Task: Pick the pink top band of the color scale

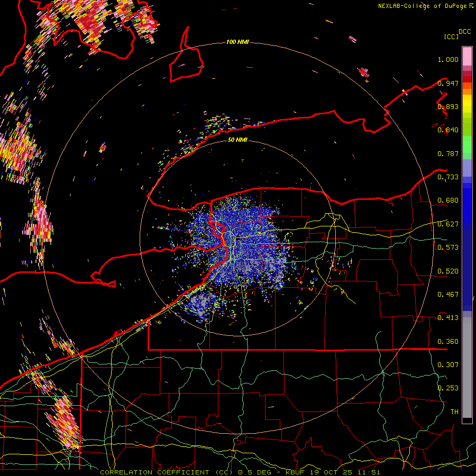Action: (467, 57)
